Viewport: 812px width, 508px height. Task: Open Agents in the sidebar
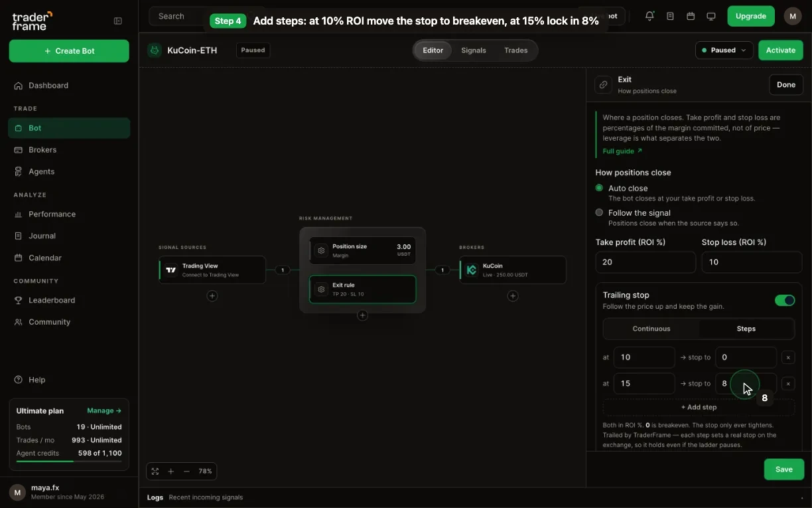point(69,171)
